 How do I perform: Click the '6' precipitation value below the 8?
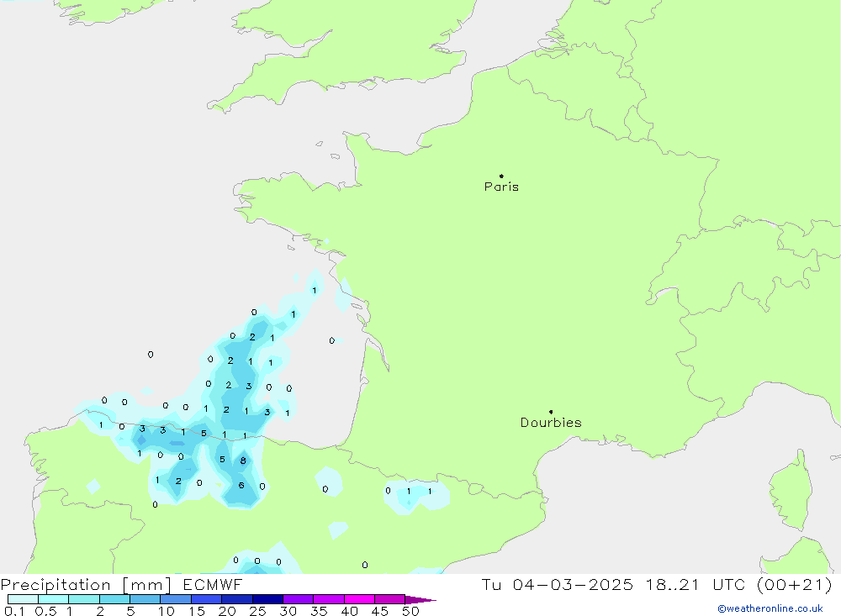241,485
